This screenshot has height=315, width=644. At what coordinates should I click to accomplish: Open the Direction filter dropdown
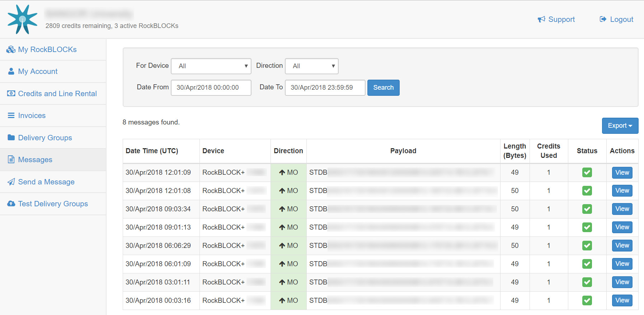point(311,66)
